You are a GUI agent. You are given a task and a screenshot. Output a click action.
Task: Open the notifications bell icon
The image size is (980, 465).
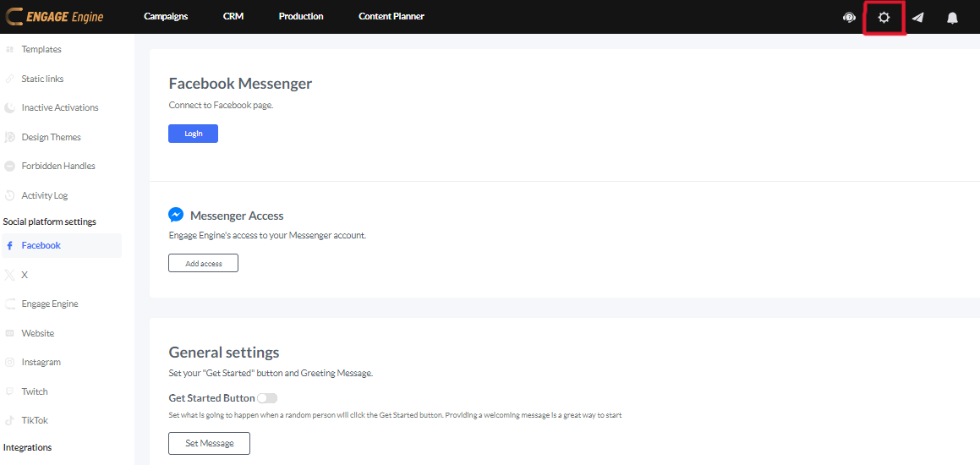952,18
